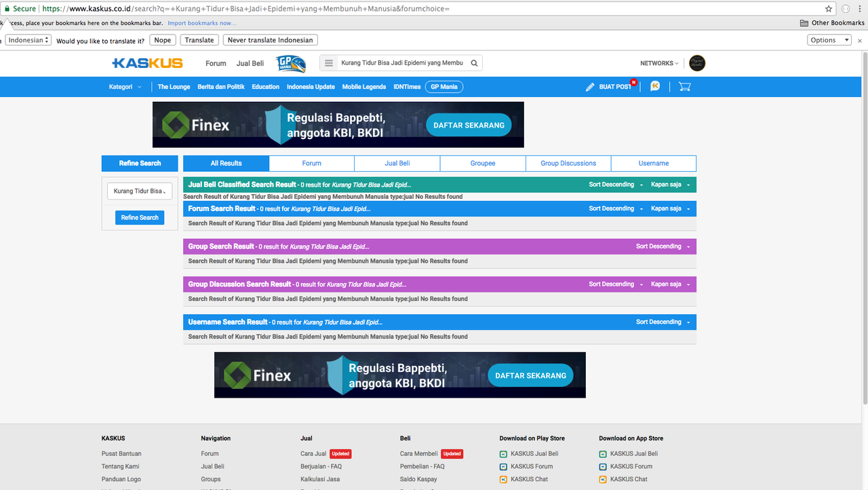Viewport: 868px width, 490px height.
Task: Open the Education category
Action: [x=266, y=87]
